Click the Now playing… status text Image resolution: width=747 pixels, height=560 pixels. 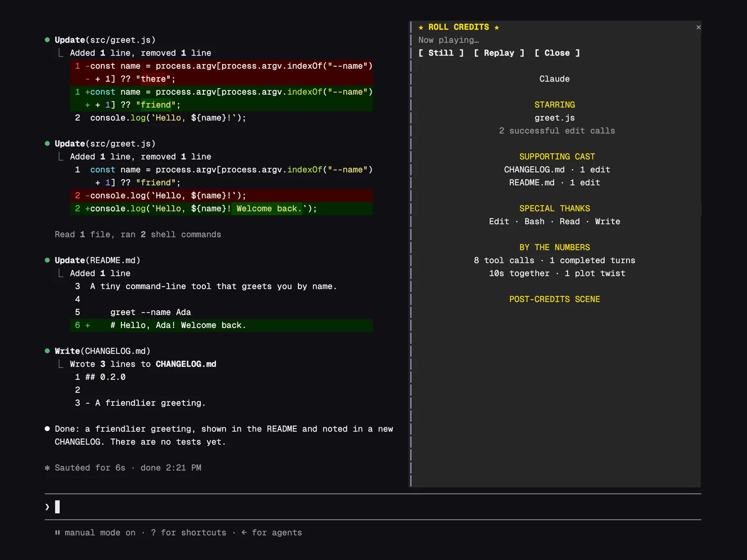(x=449, y=40)
